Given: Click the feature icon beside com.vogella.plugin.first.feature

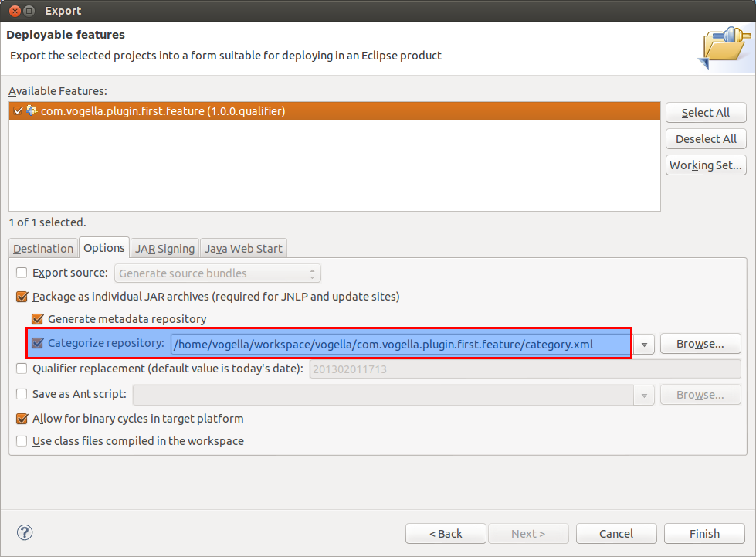Looking at the screenshot, I should point(32,110).
